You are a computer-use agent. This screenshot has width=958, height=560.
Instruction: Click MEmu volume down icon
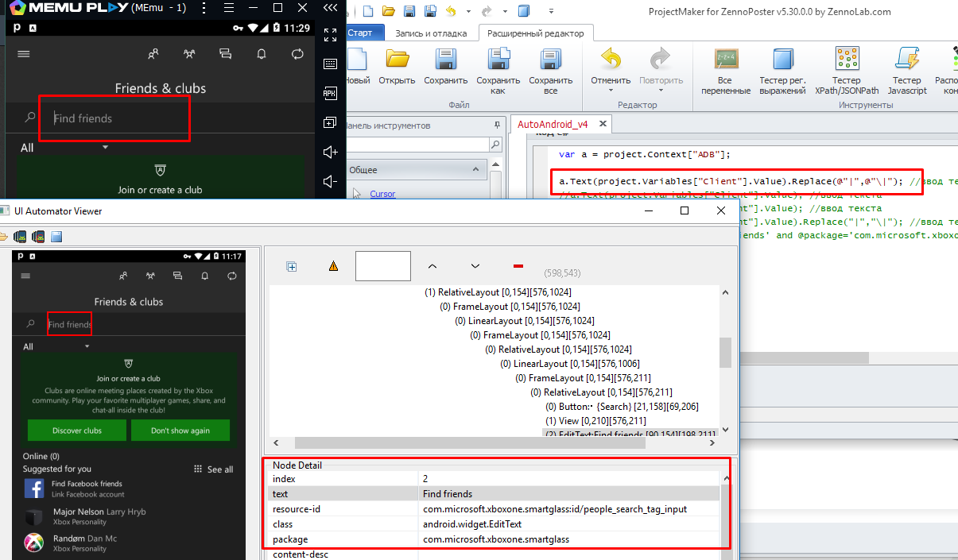(330, 181)
